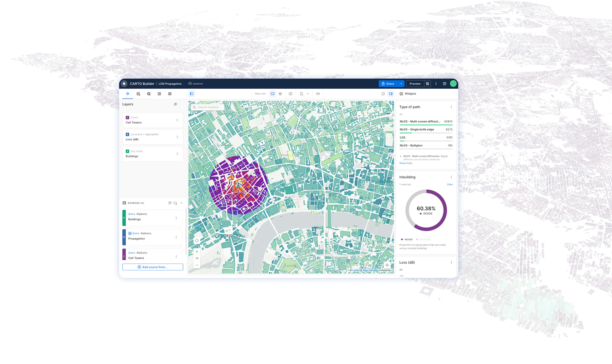The height and width of the screenshot is (364, 612).
Task: Switch to 2D flat map view
Action: pos(273,94)
